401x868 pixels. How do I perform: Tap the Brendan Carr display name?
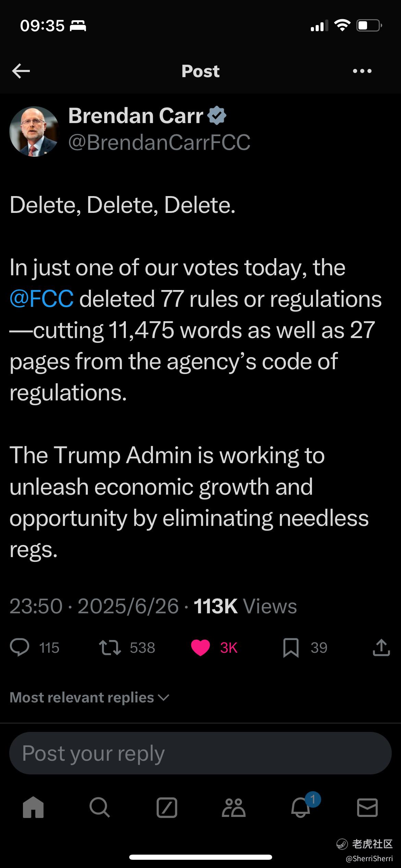136,116
